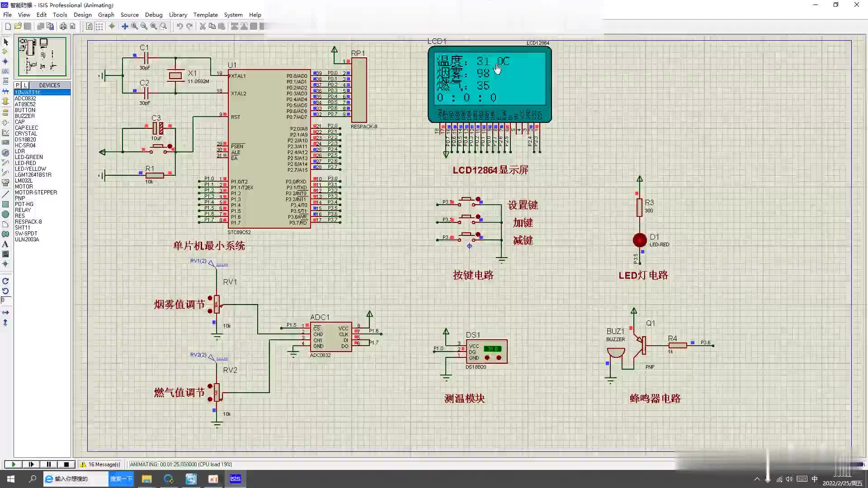Click the Y-Mirror vertical flip icon
Image resolution: width=868 pixels, height=488 pixels.
(x=6, y=323)
